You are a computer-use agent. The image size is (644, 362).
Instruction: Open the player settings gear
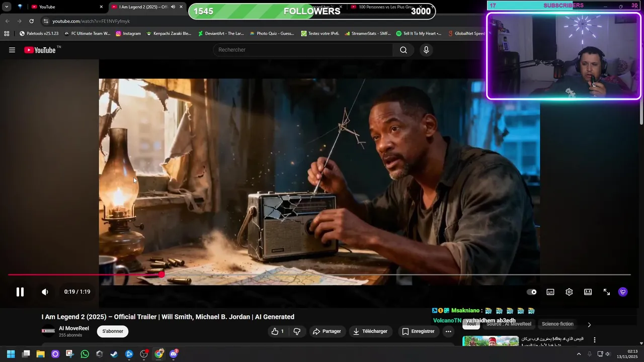[x=569, y=292]
